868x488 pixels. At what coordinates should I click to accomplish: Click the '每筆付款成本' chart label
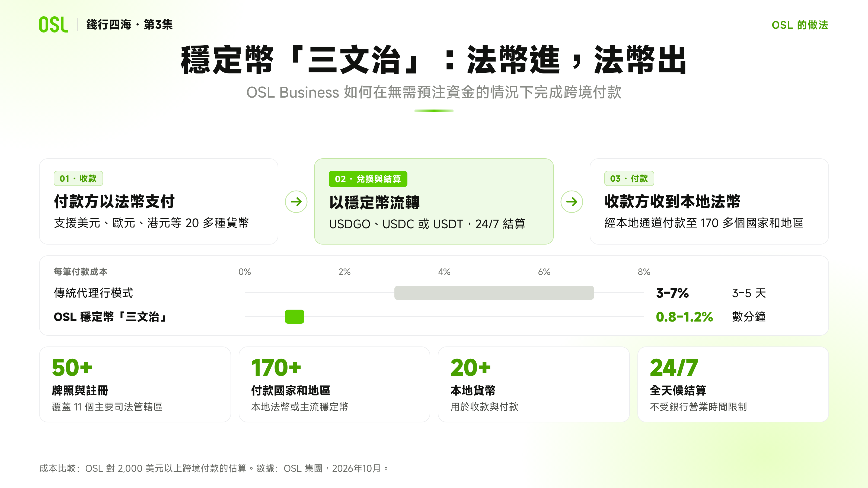pos(81,271)
